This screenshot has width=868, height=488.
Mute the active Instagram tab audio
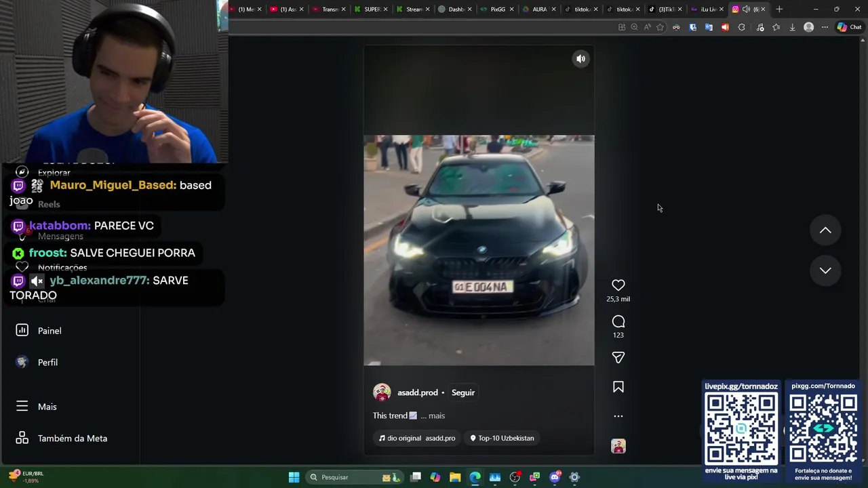click(746, 9)
